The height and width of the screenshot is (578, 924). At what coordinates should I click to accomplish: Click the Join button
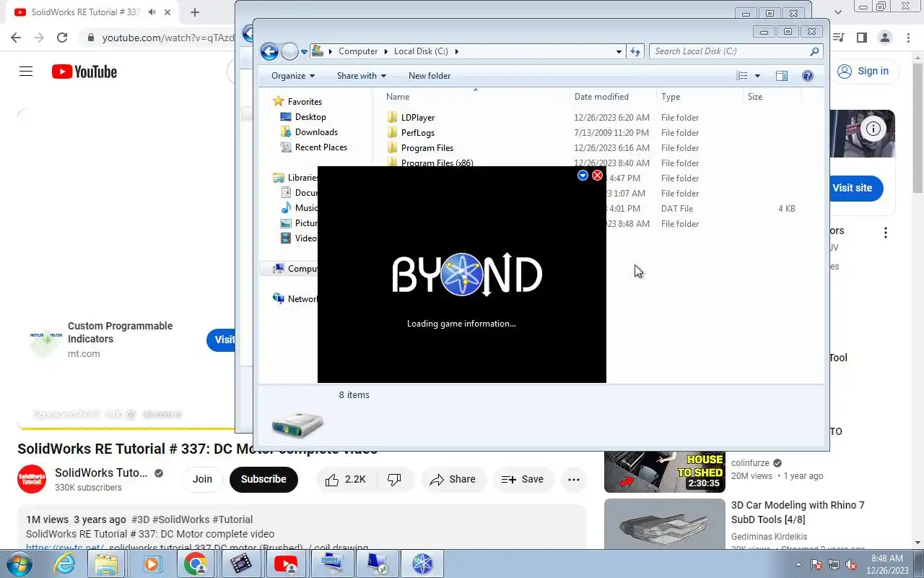[202, 479]
